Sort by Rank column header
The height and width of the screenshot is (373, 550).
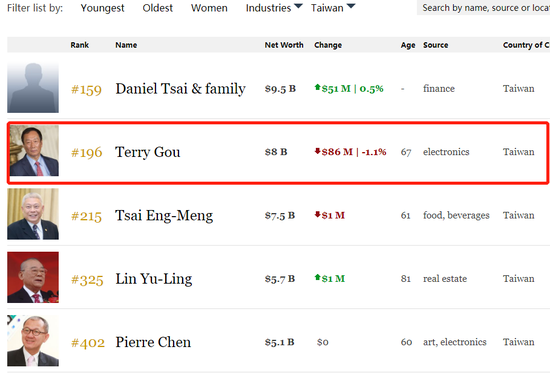80,45
